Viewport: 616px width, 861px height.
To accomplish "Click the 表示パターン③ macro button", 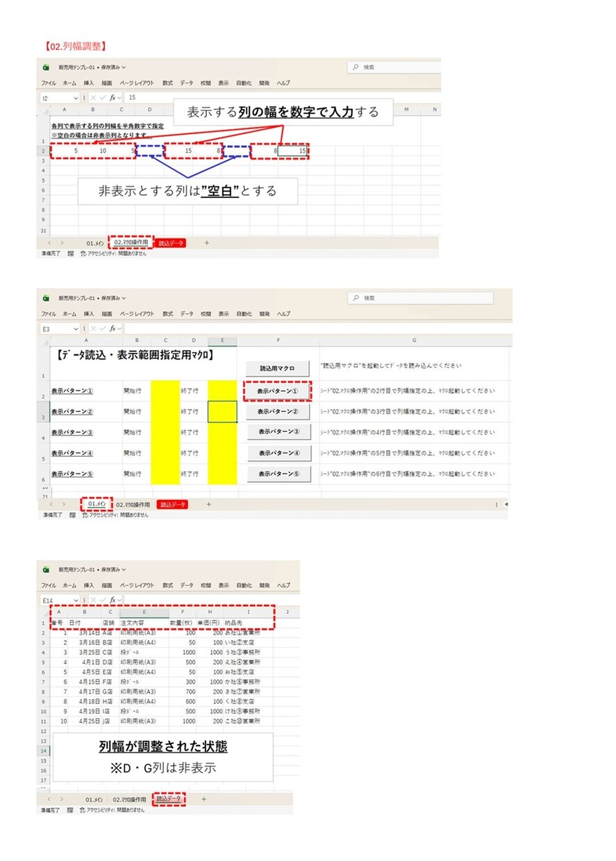I will click(278, 431).
